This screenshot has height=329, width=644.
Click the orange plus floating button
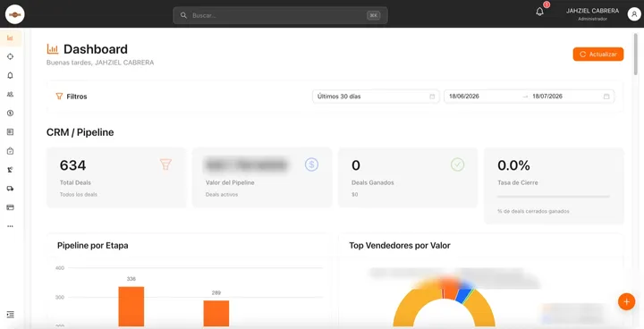point(626,302)
